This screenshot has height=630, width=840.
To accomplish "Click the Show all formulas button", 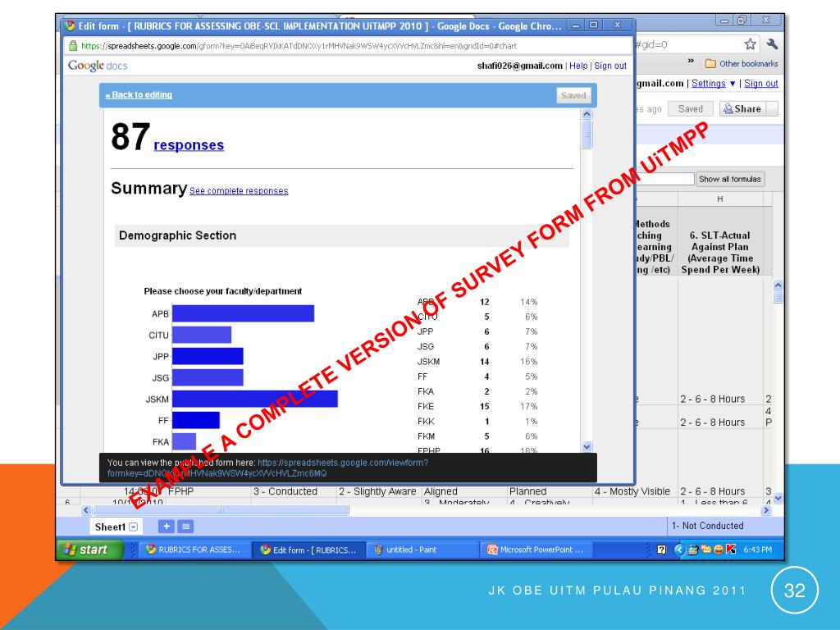I will [729, 179].
